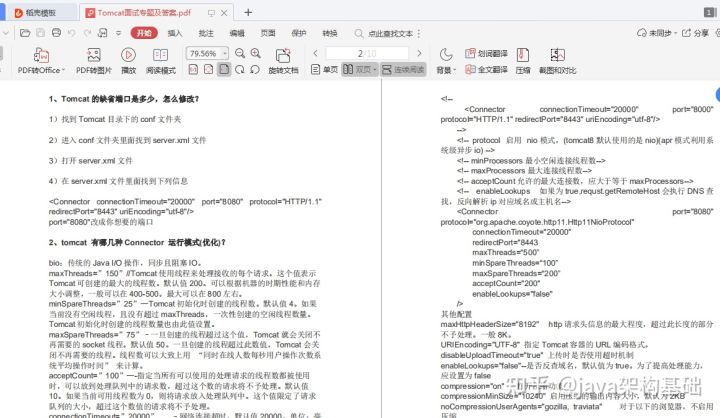The height and width of the screenshot is (418, 720).
Task: Switch to 阅读模式 reading mode
Action: (161, 61)
